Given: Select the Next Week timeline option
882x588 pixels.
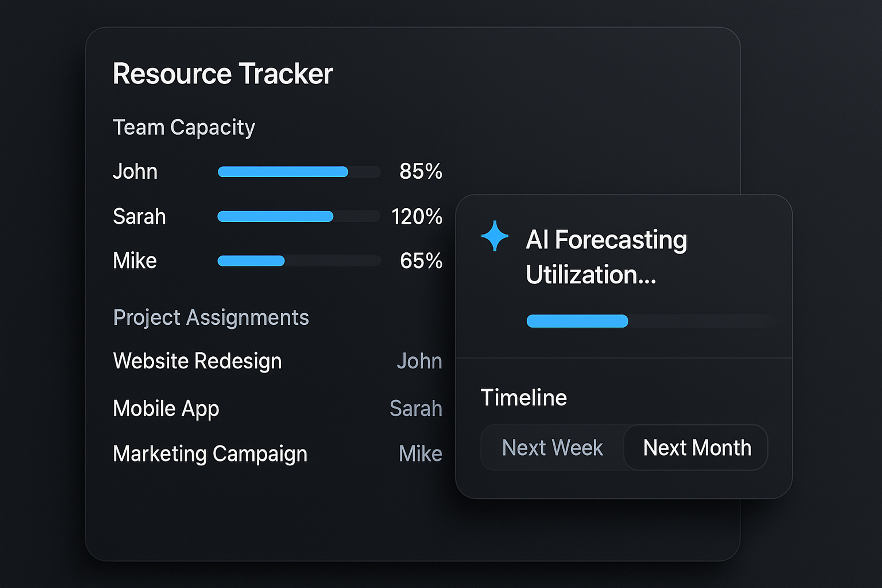Looking at the screenshot, I should (552, 448).
